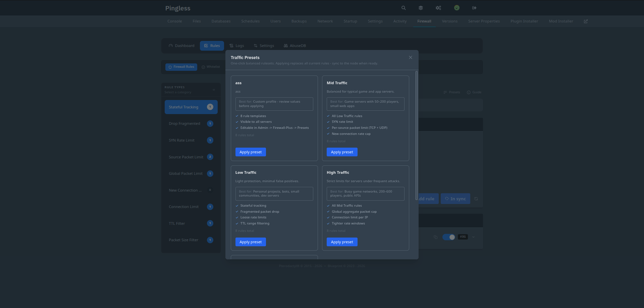This screenshot has height=308, width=644.
Task: Click the 'Low Traffic' card title
Action: click(246, 173)
